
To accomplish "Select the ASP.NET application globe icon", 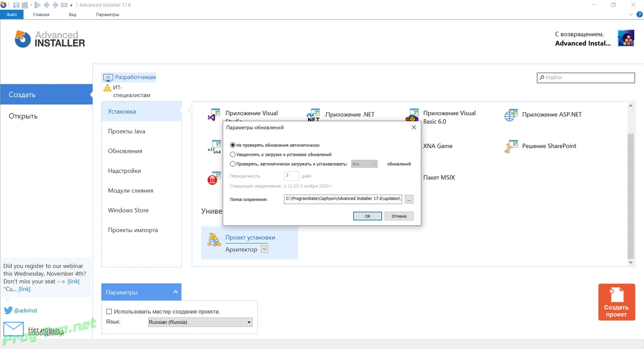I will click(511, 115).
